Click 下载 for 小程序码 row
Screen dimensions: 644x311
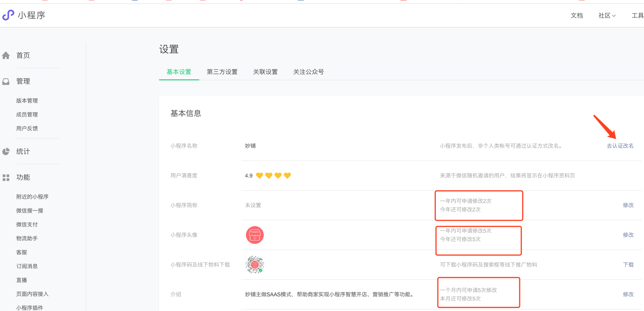(628, 265)
